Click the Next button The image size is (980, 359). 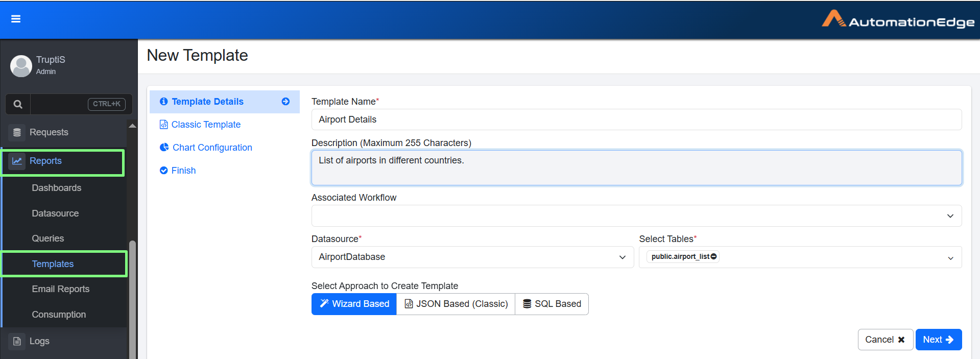[x=938, y=340]
